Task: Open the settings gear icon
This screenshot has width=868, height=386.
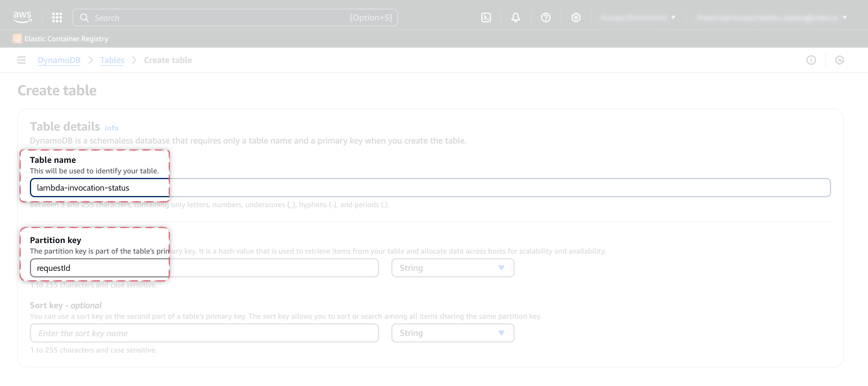Action: pos(576,17)
